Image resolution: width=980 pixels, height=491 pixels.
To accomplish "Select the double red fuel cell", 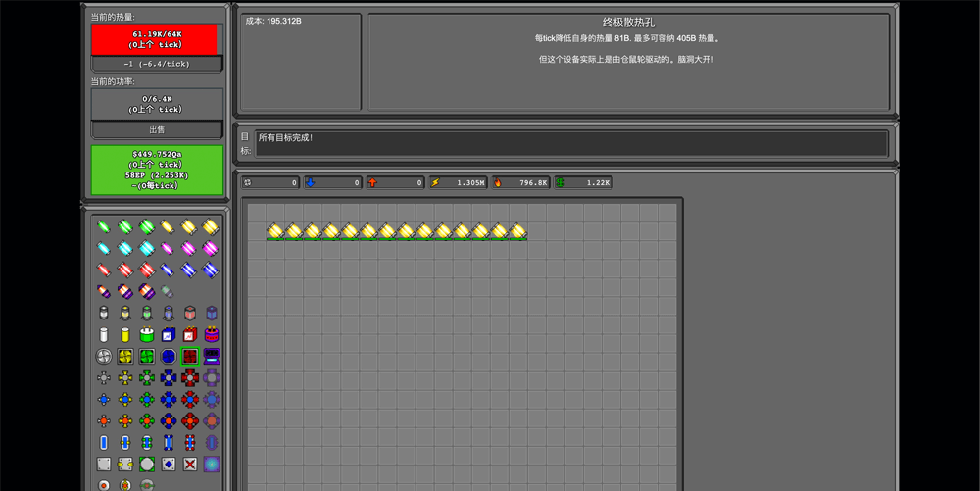I will 125,270.
